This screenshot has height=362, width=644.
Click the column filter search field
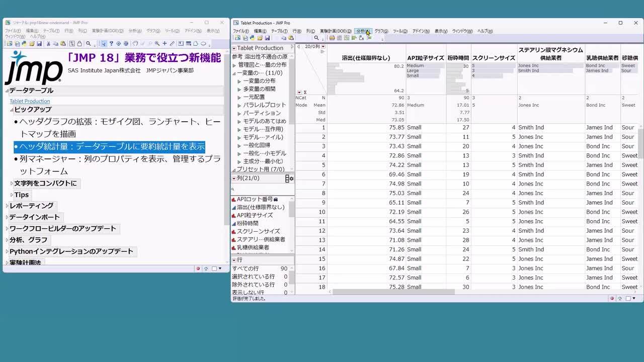(x=262, y=190)
